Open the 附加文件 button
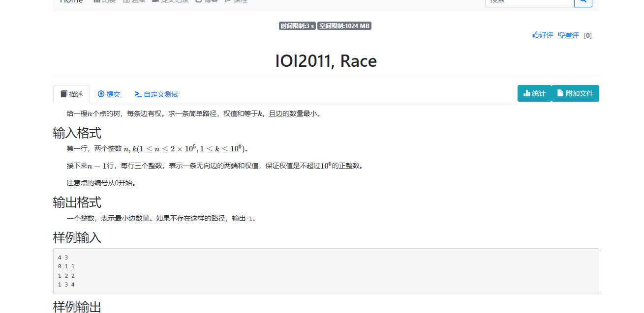This screenshot has height=313, width=644. coord(575,93)
